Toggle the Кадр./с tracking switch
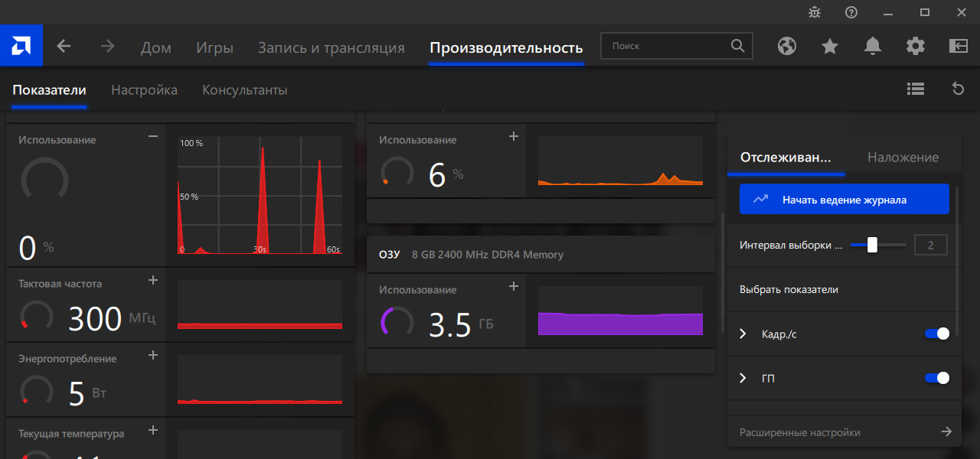The width and height of the screenshot is (980, 459). coord(937,334)
